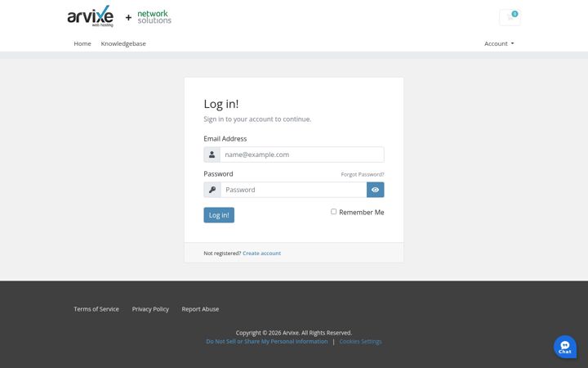
Task: Toggle password visibility eye button
Action: click(375, 190)
